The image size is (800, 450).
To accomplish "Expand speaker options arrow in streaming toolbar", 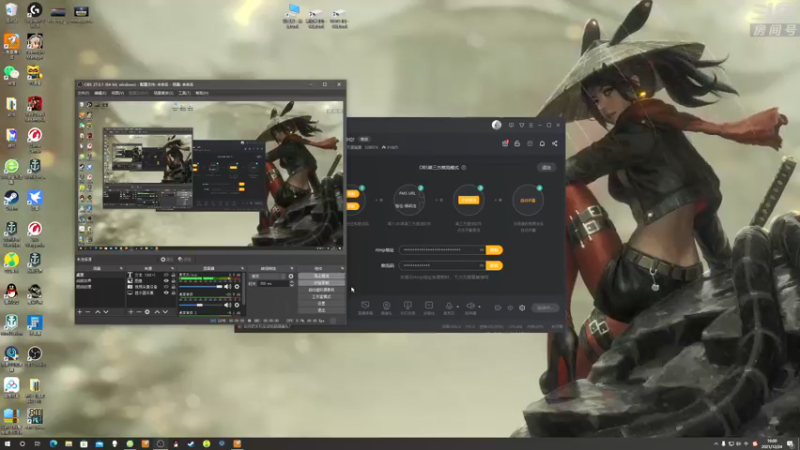I will click(x=479, y=306).
